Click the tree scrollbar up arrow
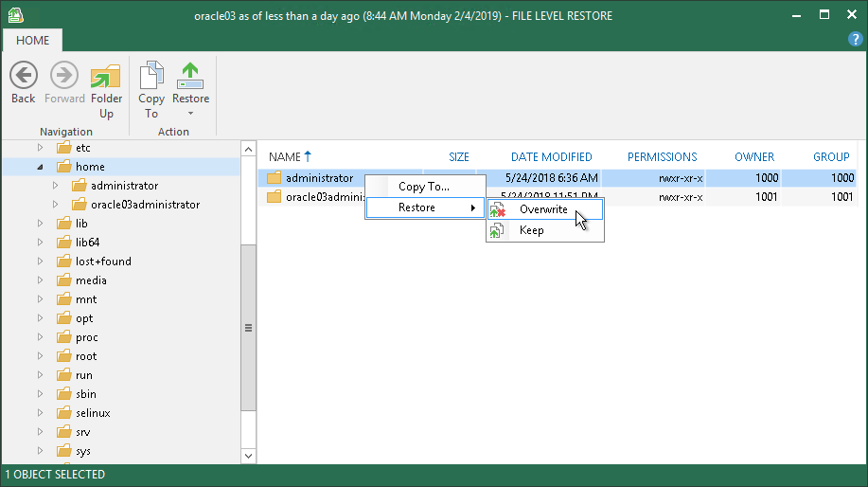Screen dimensions: 868x487 point(249,149)
